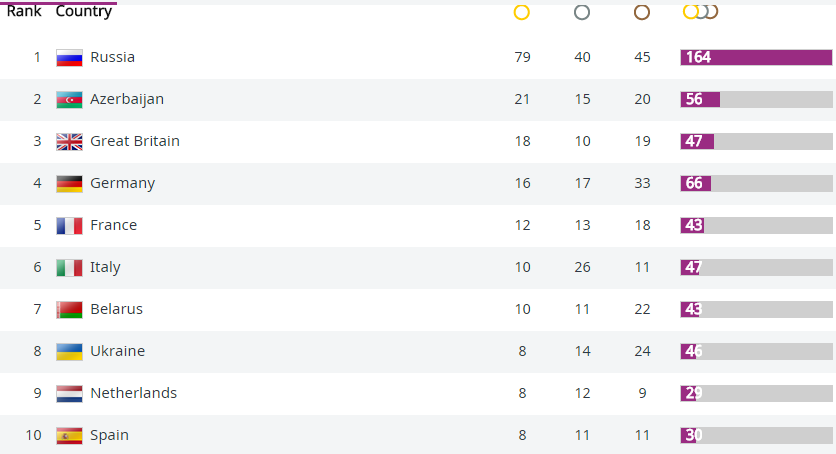Image resolution: width=836 pixels, height=454 pixels.
Task: Open the Netherlands country link
Action: pos(133,393)
